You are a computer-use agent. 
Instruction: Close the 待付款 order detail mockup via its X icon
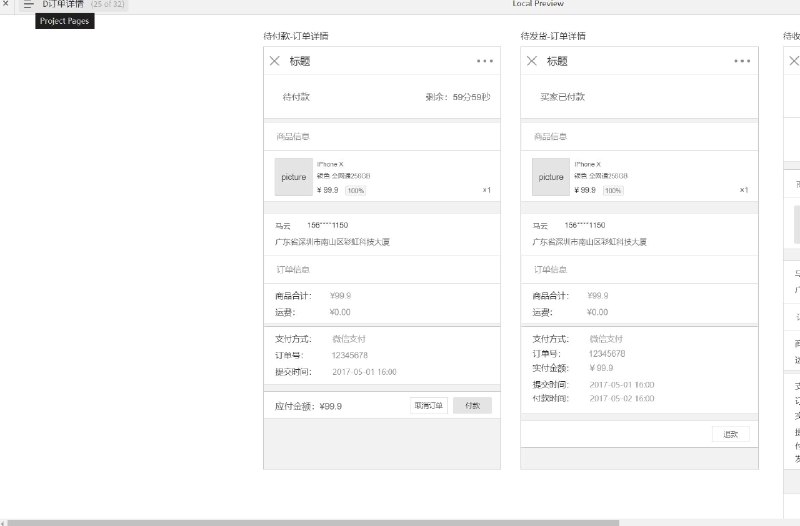(274, 61)
